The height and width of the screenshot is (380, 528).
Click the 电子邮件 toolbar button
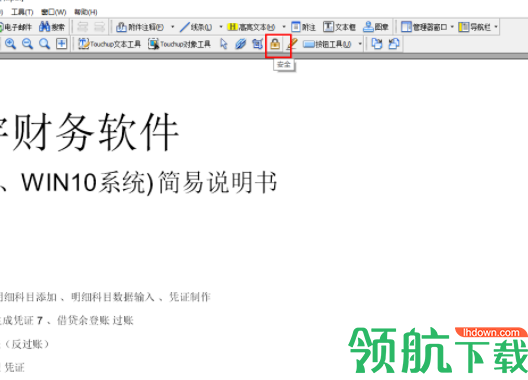pyautogui.click(x=15, y=27)
